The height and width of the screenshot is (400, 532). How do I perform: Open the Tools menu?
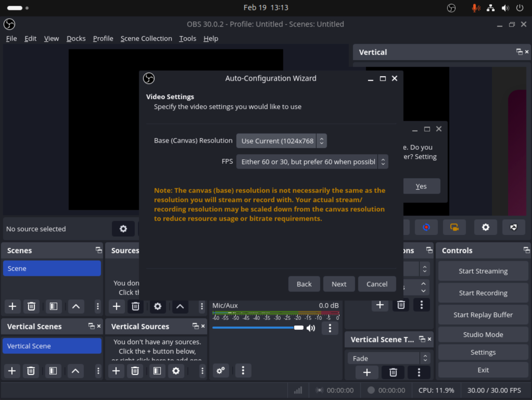[187, 38]
